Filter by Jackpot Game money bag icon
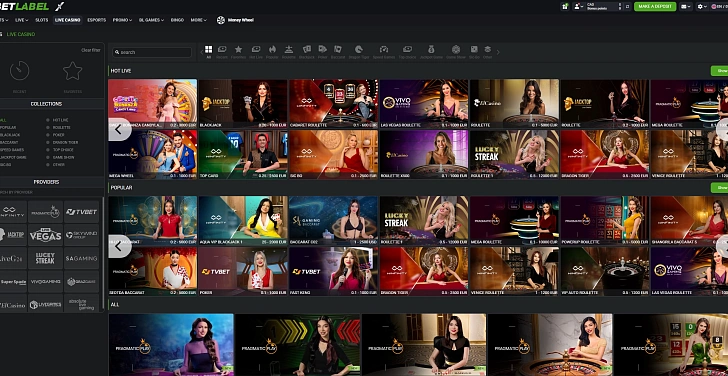Screen dimensions: 728x376 (x=431, y=49)
